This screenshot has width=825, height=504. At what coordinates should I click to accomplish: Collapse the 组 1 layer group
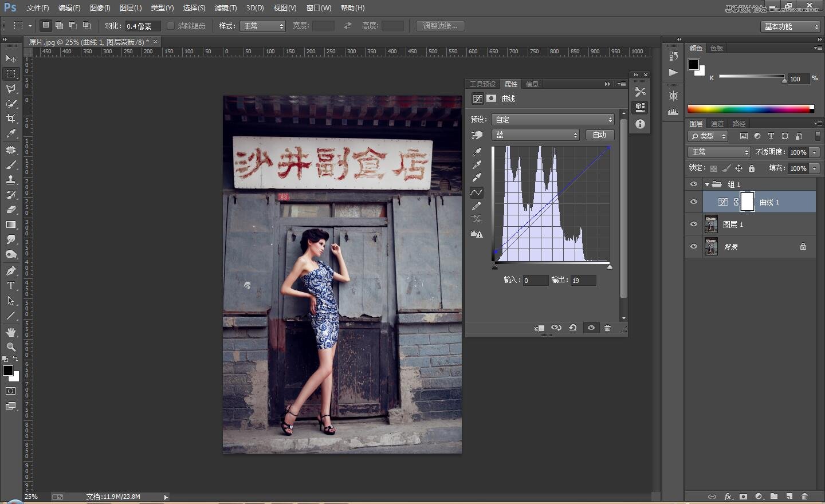(707, 184)
